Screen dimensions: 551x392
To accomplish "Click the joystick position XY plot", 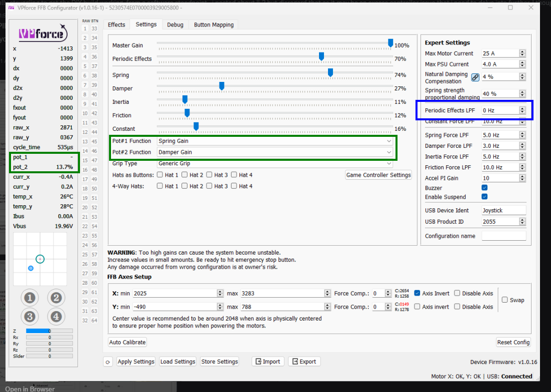I will [40, 259].
